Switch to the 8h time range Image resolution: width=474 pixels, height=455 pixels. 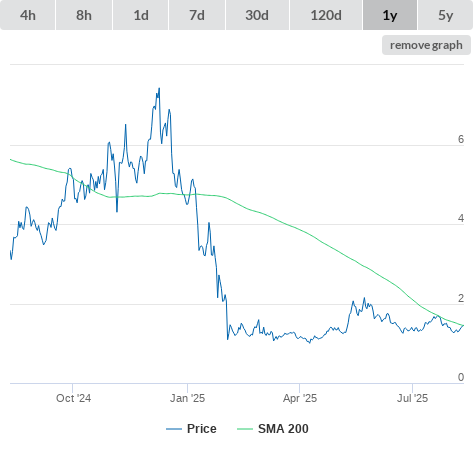tap(84, 15)
